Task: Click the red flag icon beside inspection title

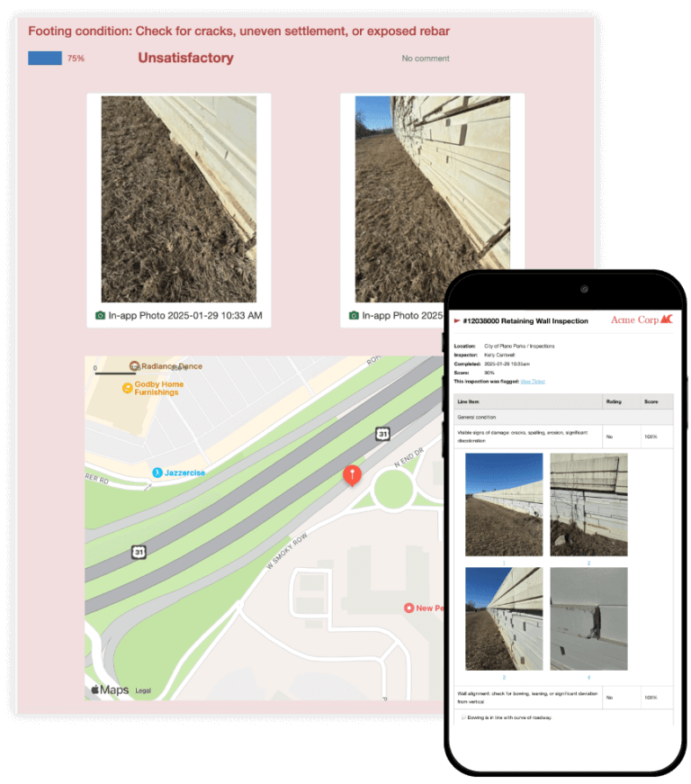Action: click(x=457, y=320)
